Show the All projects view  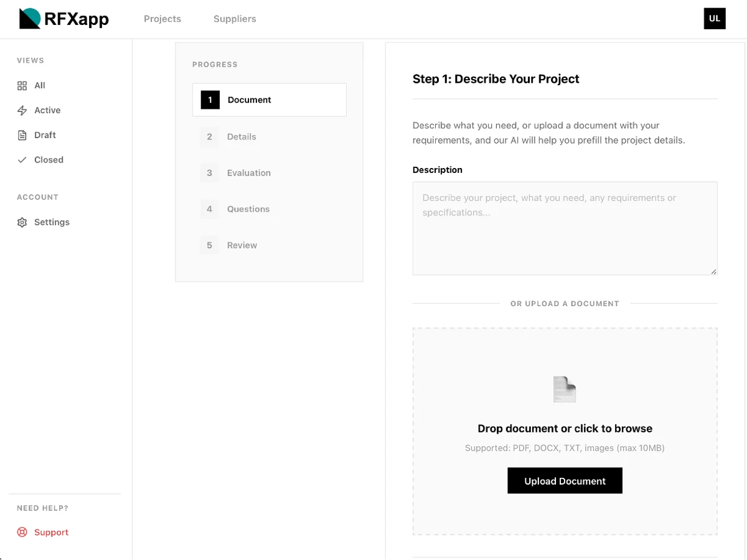point(40,86)
